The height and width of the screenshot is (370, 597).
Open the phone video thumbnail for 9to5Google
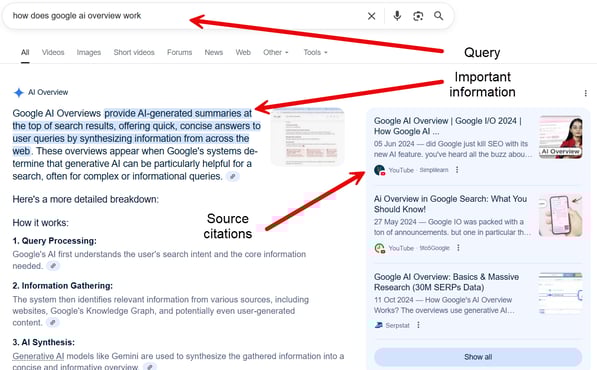coord(560,215)
